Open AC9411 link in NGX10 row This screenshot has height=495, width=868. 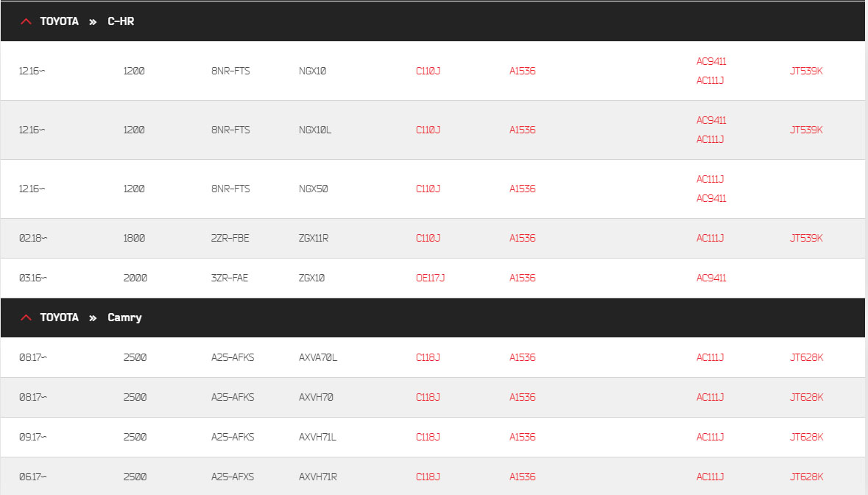[x=711, y=61]
